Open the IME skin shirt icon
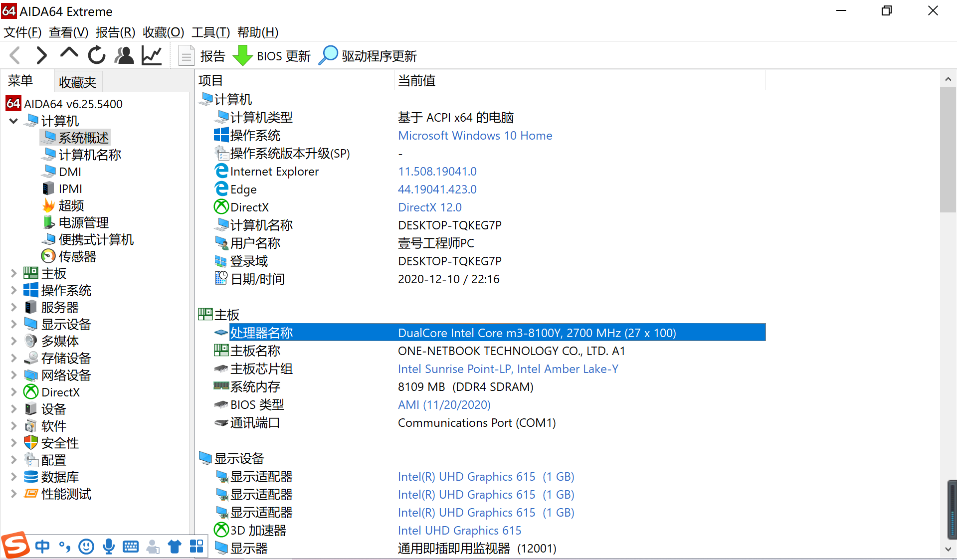Screen dimensions: 957x560 coord(174,547)
